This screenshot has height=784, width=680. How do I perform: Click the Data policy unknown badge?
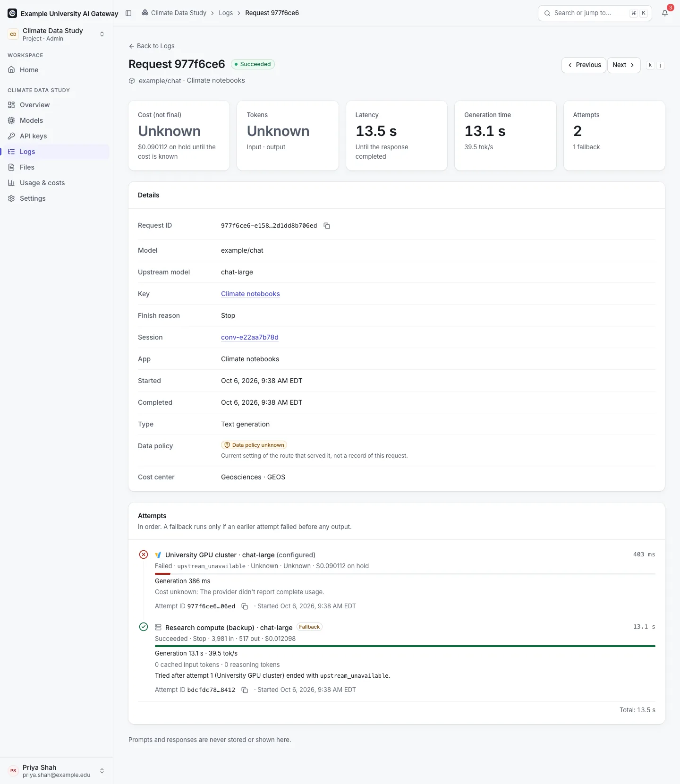pos(254,445)
